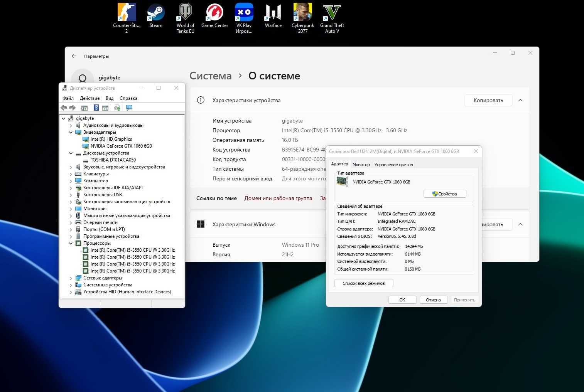Select Устройства HID (Human Interface Devices) item
Viewport: 584px width, 392px height.
[127, 292]
